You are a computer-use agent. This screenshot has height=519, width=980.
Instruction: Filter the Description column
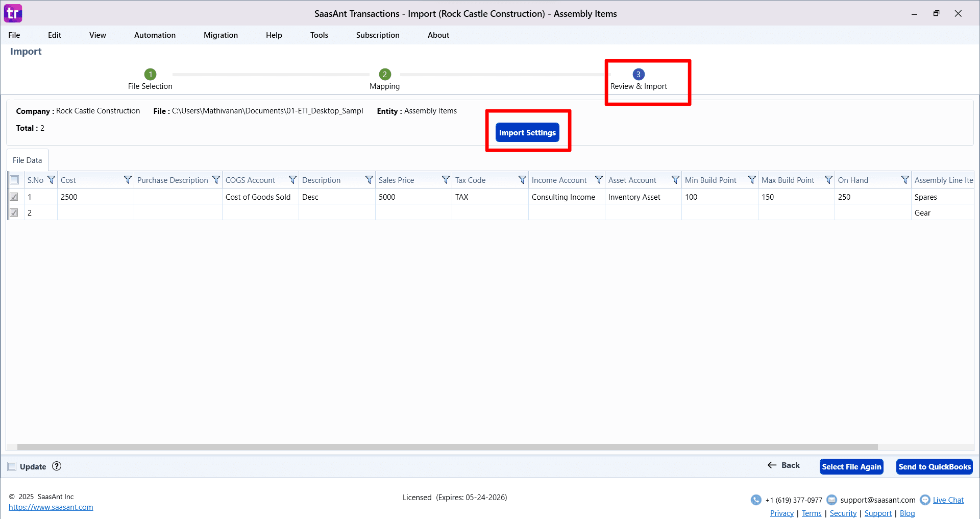(369, 180)
